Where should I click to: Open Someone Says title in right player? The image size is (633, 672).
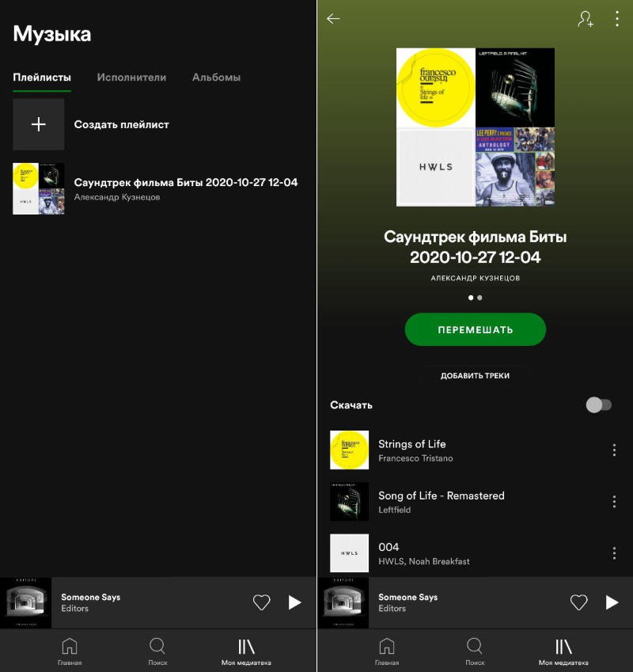(x=408, y=597)
